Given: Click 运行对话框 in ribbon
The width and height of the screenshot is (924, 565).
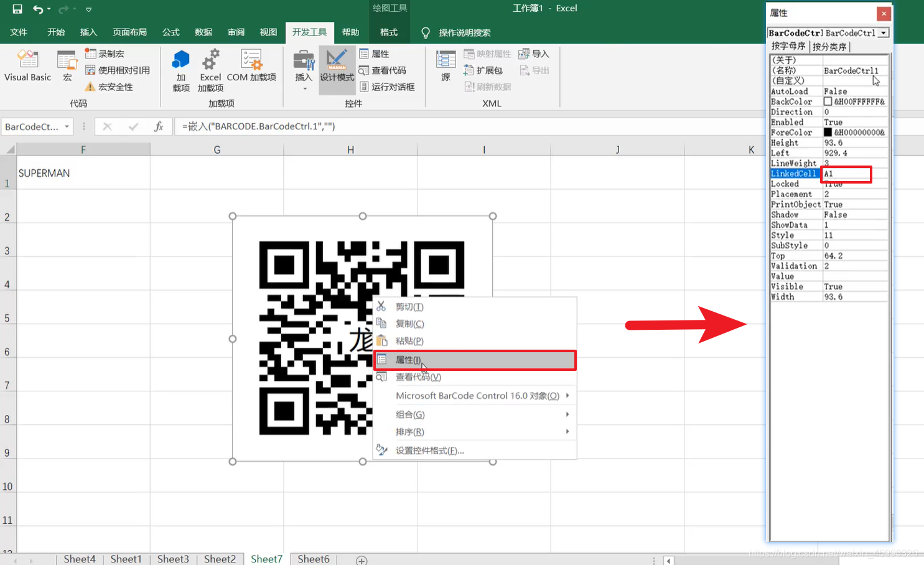Looking at the screenshot, I should [x=387, y=87].
